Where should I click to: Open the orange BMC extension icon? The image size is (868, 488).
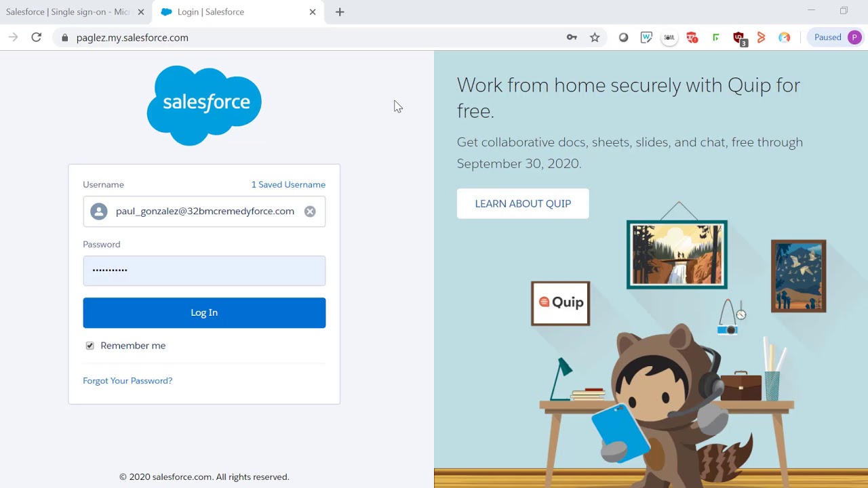[762, 37]
